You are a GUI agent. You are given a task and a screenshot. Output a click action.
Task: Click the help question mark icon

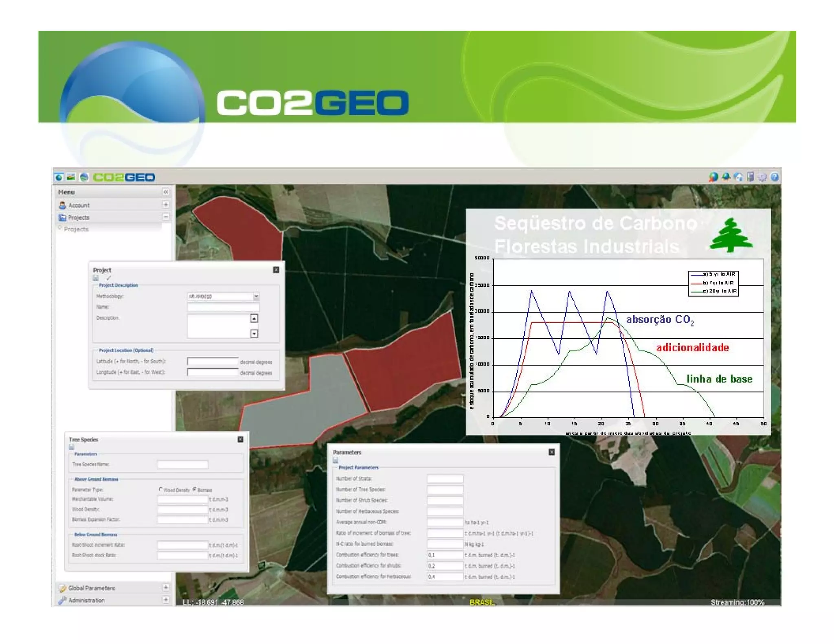[x=775, y=177]
